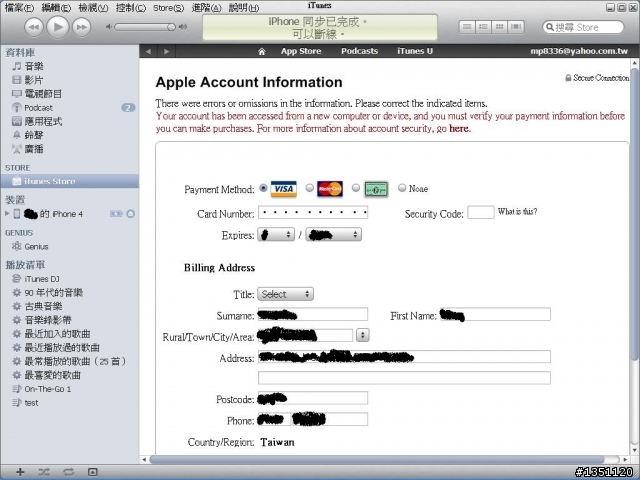Open the Rural/Town/City/Area dropdown arrow
Image resolution: width=640 pixels, height=480 pixels.
click(x=362, y=335)
